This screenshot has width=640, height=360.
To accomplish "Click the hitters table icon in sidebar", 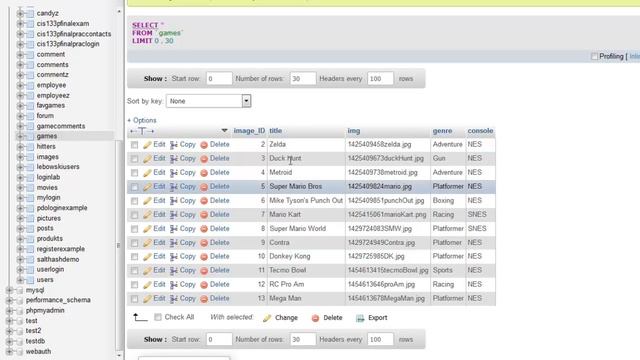I will click(x=30, y=147).
